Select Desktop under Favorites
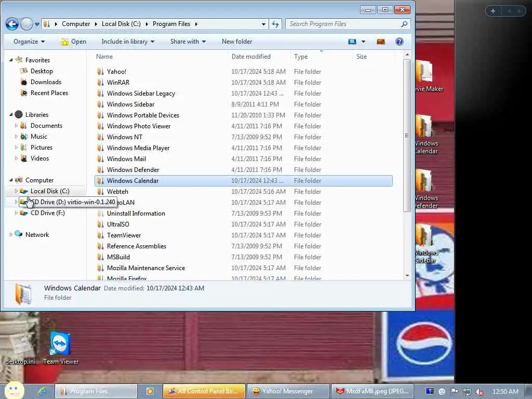 click(42, 71)
